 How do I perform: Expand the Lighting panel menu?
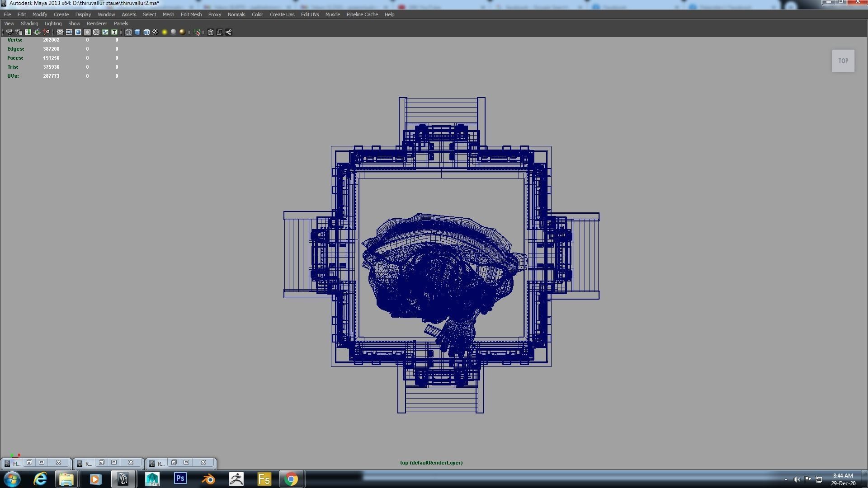pyautogui.click(x=53, y=23)
